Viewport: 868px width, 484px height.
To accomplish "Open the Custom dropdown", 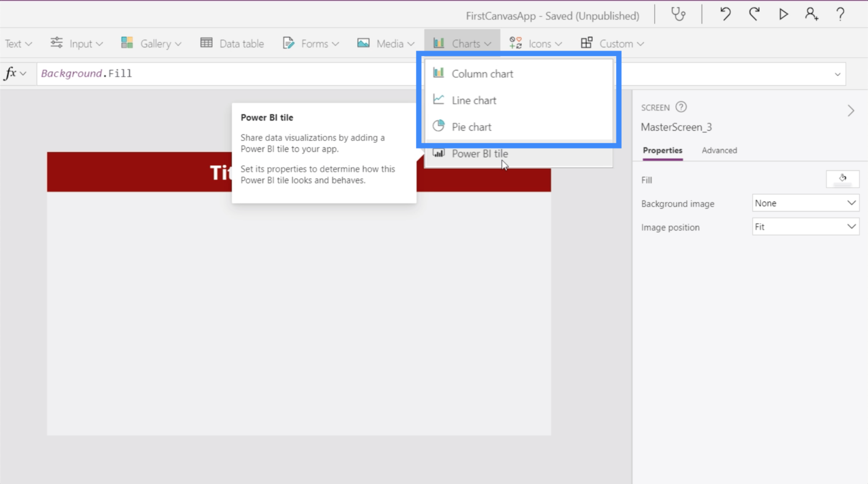I will (612, 44).
